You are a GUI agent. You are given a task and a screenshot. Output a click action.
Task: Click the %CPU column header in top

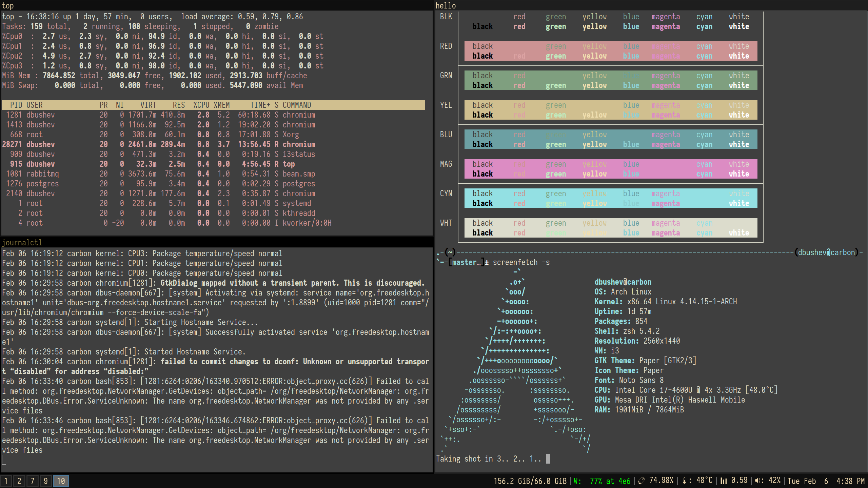click(201, 105)
